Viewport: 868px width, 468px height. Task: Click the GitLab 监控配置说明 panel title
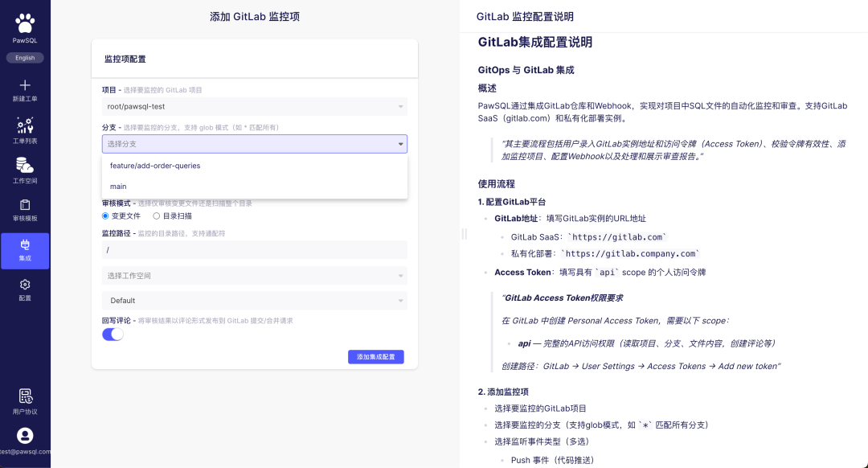tap(525, 17)
